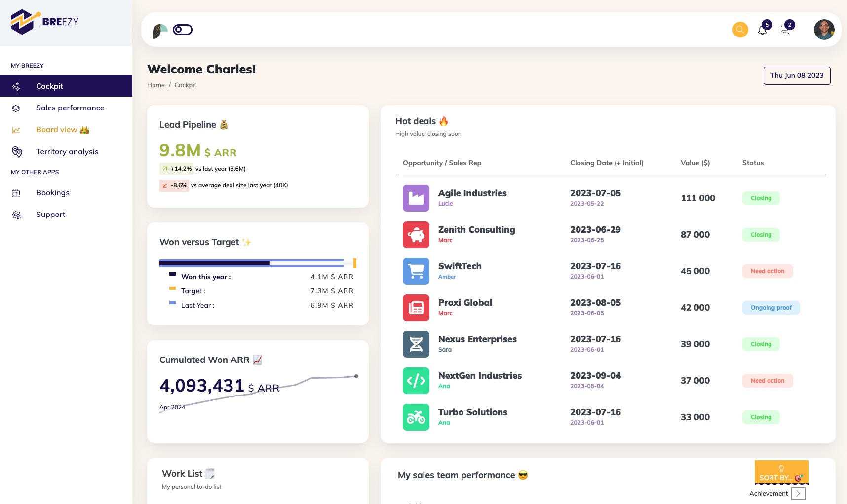This screenshot has width=847, height=504.
Task: Open the Thu Jun 08 2023 date picker
Action: click(797, 75)
